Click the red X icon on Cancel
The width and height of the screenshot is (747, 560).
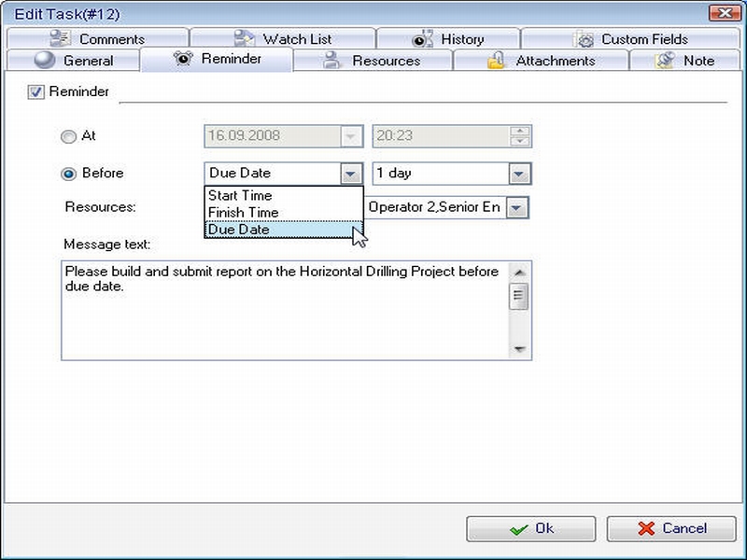click(x=646, y=528)
